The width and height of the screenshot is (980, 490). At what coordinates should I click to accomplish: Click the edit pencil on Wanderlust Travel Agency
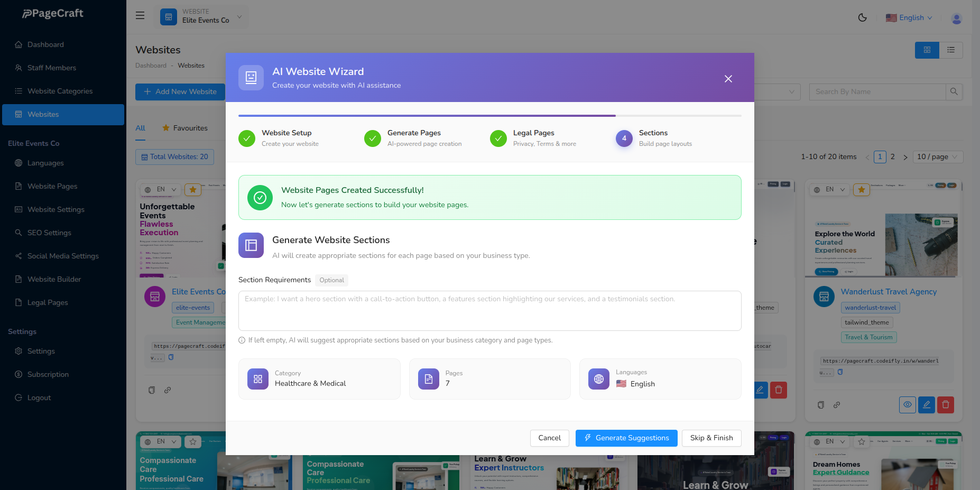coord(926,404)
